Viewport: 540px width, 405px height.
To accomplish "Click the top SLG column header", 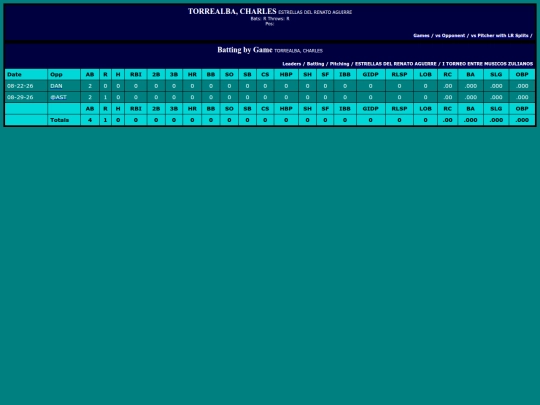I will coord(496,74).
